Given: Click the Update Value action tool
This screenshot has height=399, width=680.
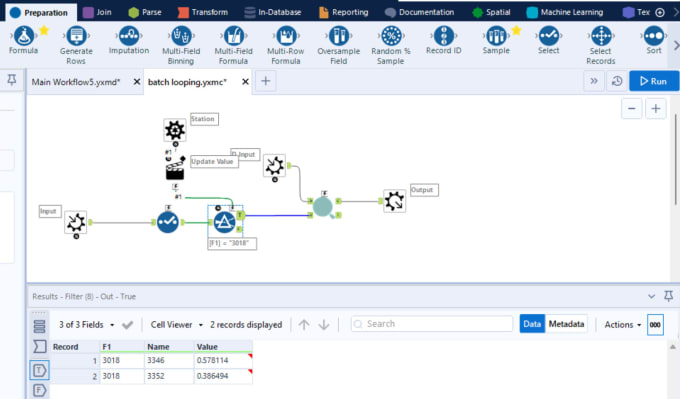Looking at the screenshot, I should coord(175,169).
